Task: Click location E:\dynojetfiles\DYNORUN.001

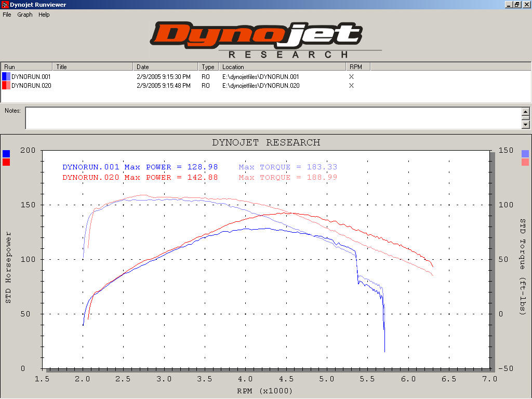Action: pyautogui.click(x=261, y=77)
